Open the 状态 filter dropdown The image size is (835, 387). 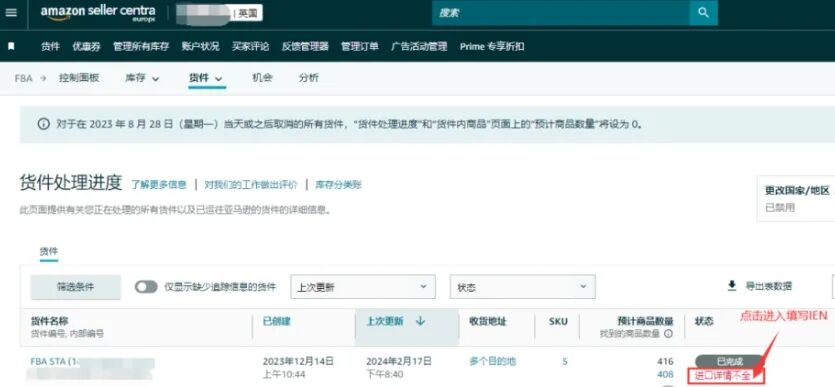(522, 287)
